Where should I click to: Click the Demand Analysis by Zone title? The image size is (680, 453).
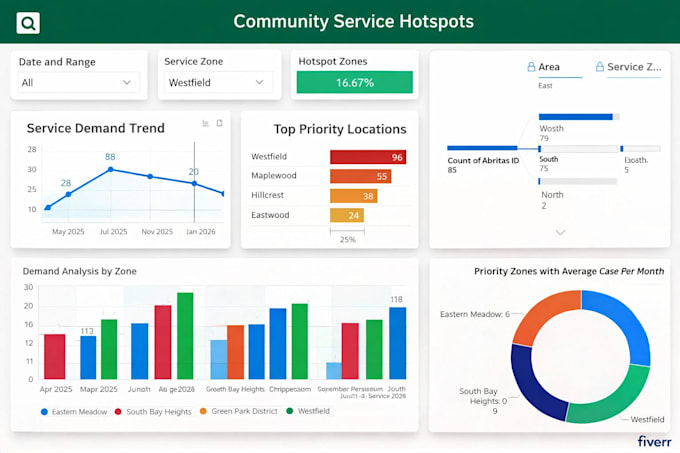(x=79, y=271)
